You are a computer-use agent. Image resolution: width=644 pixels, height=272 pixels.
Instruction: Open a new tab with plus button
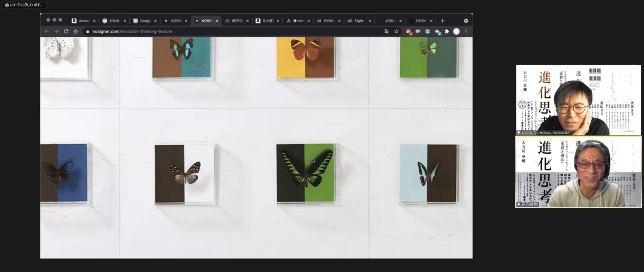pos(443,21)
